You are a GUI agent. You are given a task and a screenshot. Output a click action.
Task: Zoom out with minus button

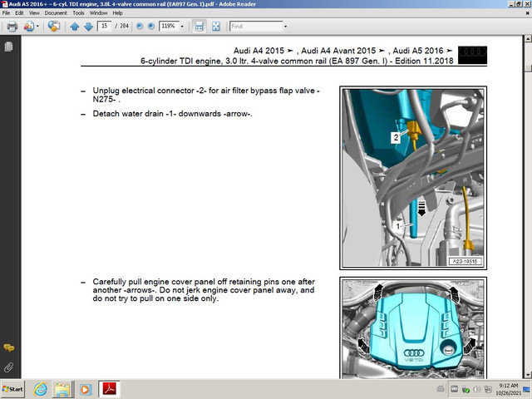point(140,26)
